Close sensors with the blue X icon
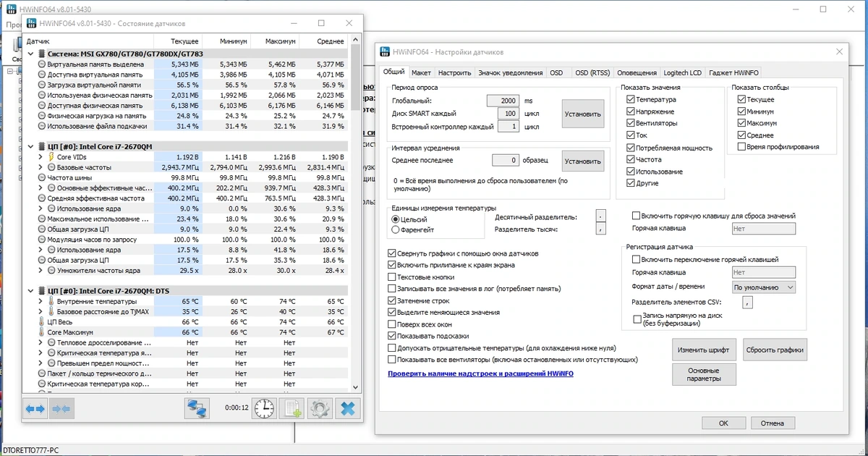 pyautogui.click(x=348, y=409)
